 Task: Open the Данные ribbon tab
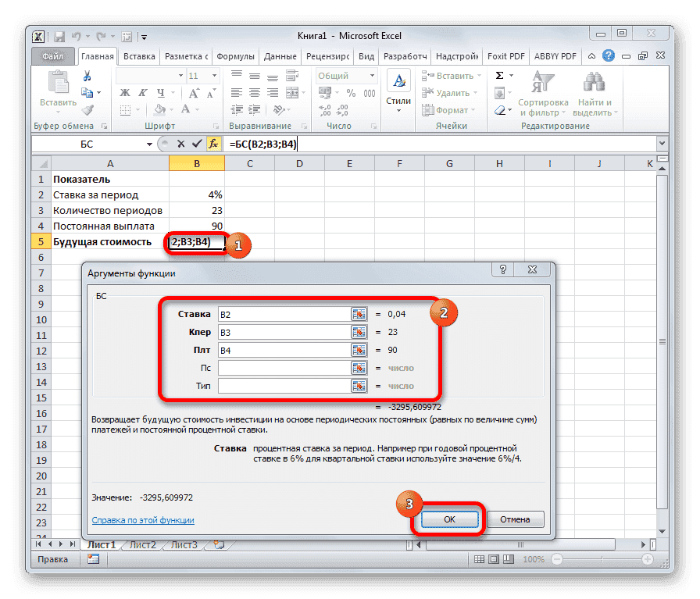[x=279, y=55]
